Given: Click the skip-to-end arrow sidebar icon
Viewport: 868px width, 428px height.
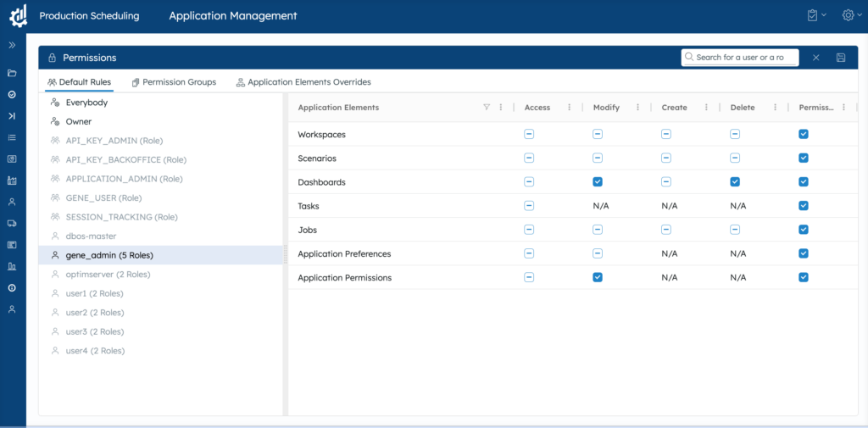Looking at the screenshot, I should [12, 116].
